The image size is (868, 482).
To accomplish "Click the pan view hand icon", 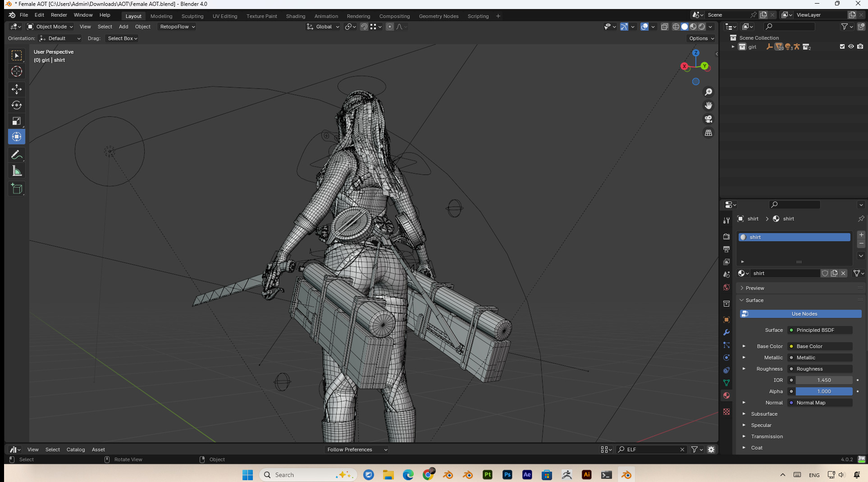I will click(x=708, y=106).
